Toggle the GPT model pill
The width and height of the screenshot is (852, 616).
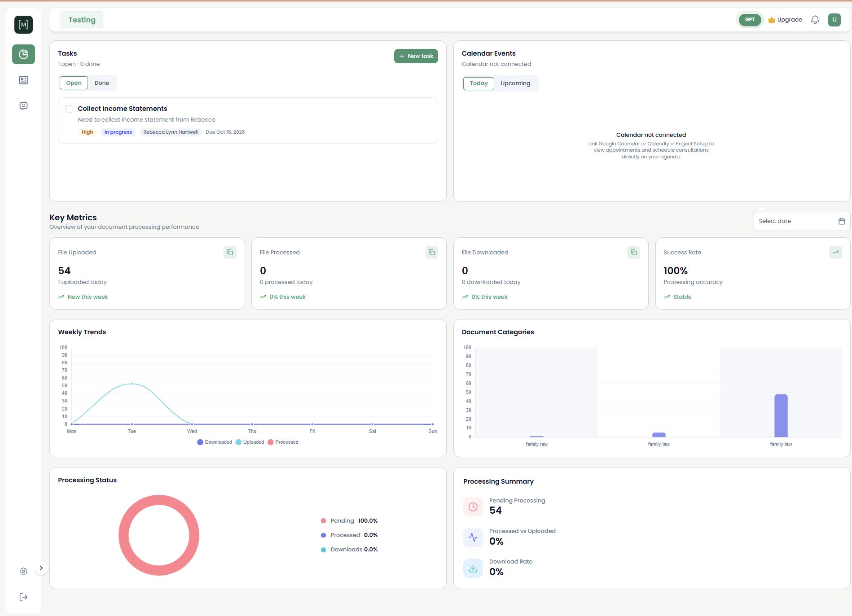pyautogui.click(x=750, y=20)
